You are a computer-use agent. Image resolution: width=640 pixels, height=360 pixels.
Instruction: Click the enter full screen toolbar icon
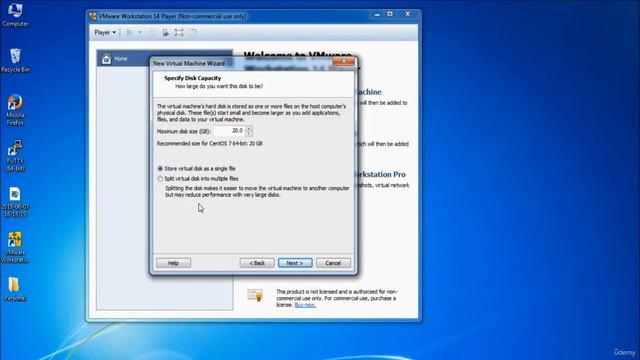pos(179,32)
